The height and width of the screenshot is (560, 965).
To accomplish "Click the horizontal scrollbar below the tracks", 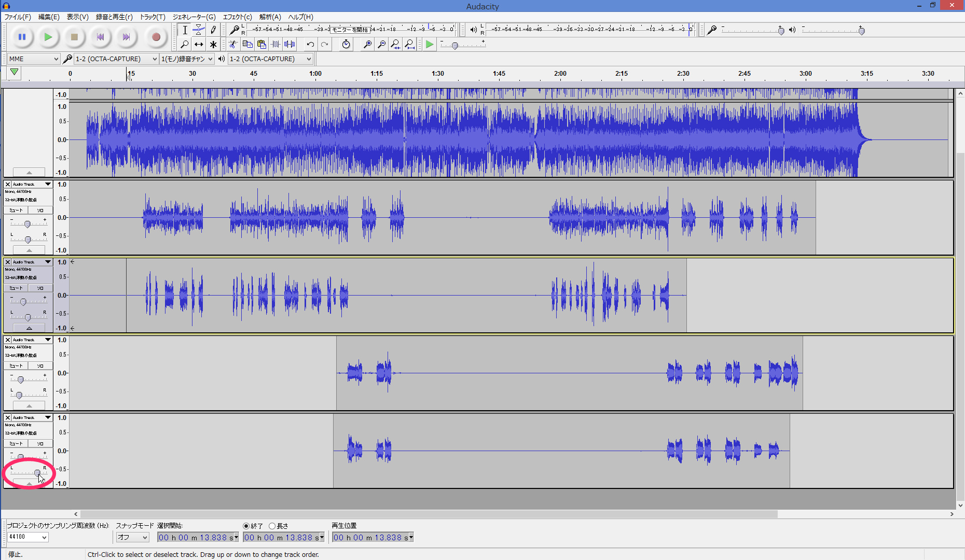I will coord(429,514).
